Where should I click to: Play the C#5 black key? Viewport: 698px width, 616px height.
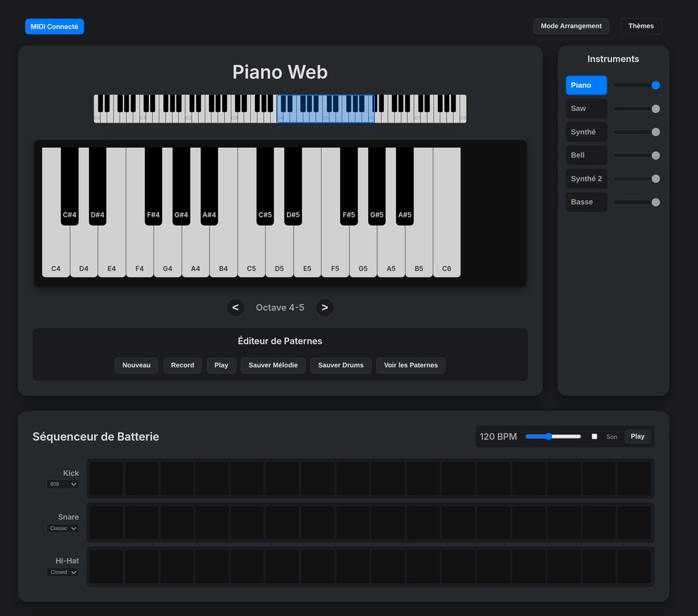(265, 186)
